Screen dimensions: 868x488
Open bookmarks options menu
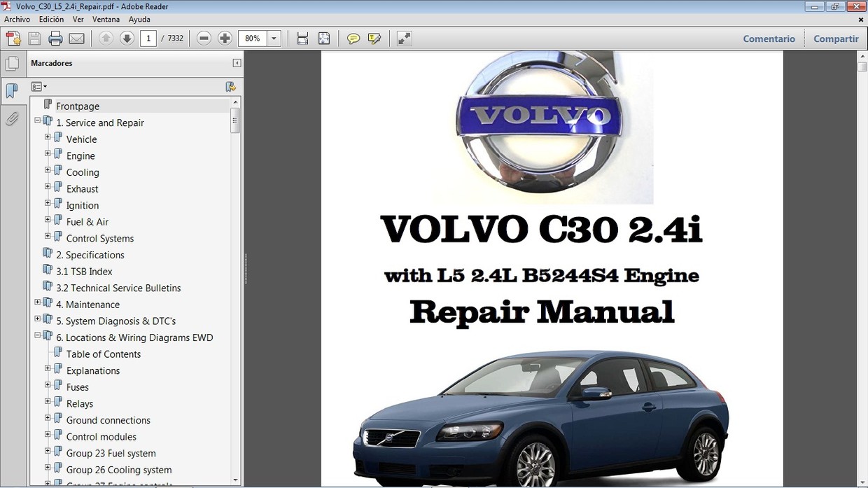point(39,87)
